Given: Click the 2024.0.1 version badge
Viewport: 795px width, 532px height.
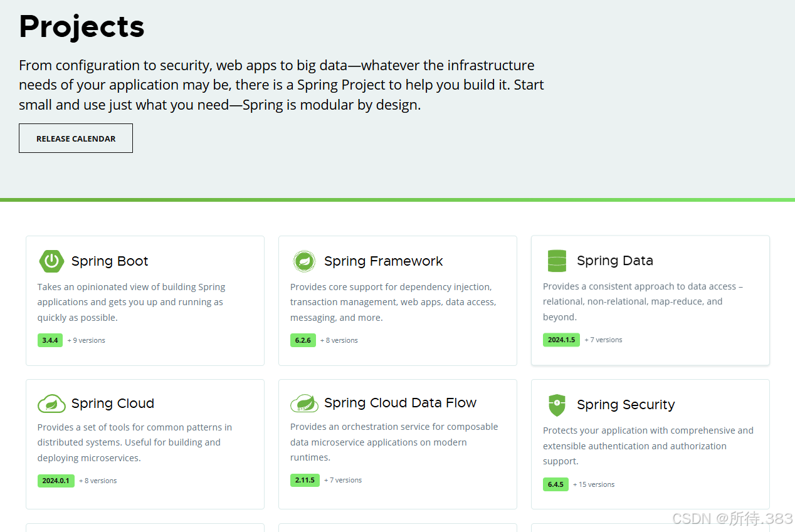Looking at the screenshot, I should point(56,481).
